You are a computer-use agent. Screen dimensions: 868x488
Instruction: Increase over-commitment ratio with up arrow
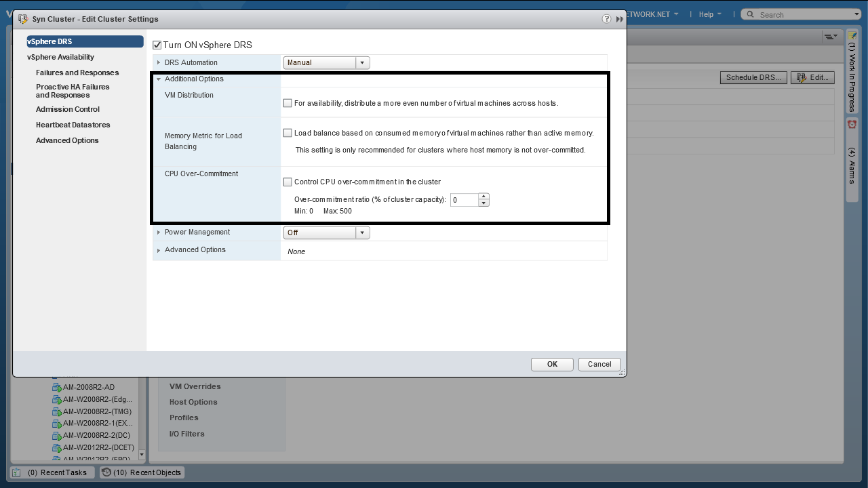(484, 197)
